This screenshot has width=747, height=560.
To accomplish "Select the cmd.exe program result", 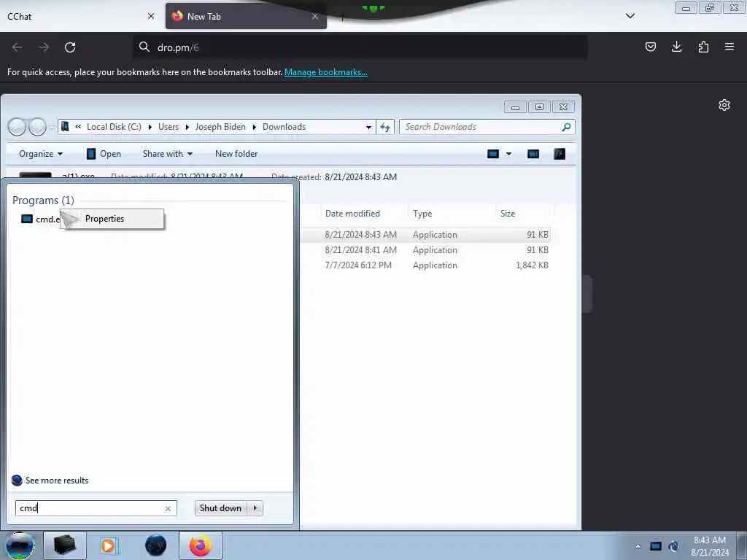I will tap(41, 219).
